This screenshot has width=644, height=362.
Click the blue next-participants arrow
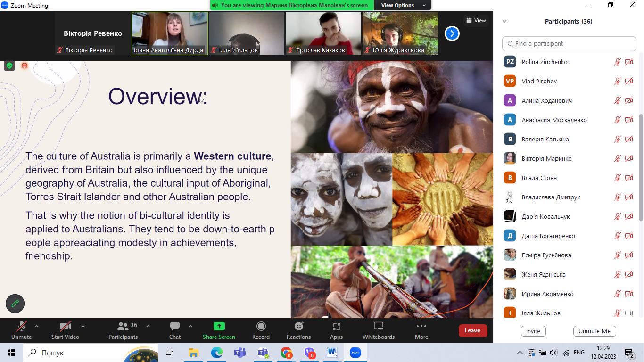[452, 33]
